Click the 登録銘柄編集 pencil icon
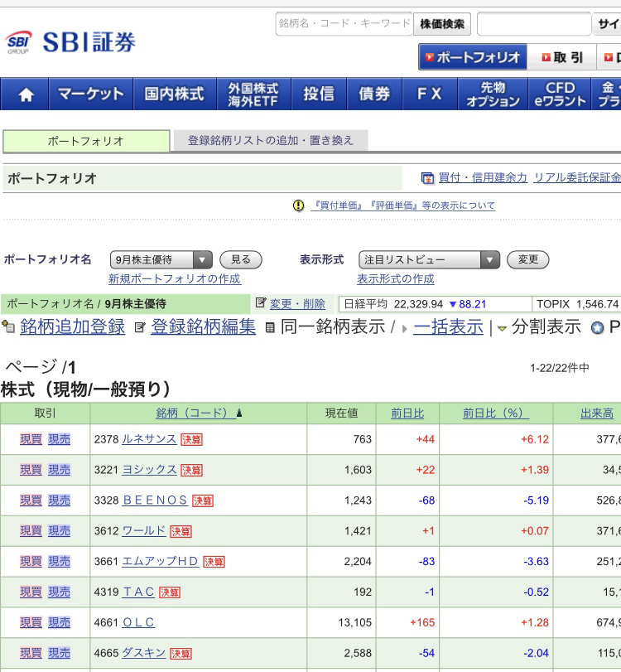Viewport: 621px width, 672px height. click(140, 327)
